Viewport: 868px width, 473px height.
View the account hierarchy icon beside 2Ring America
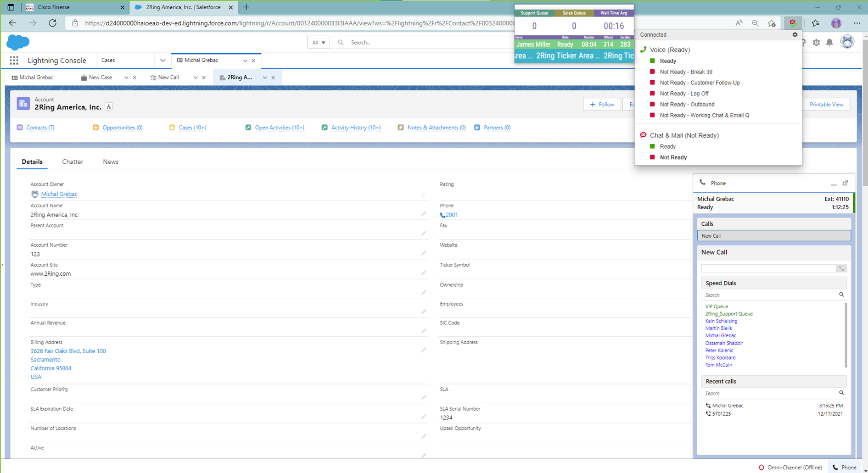click(x=109, y=106)
